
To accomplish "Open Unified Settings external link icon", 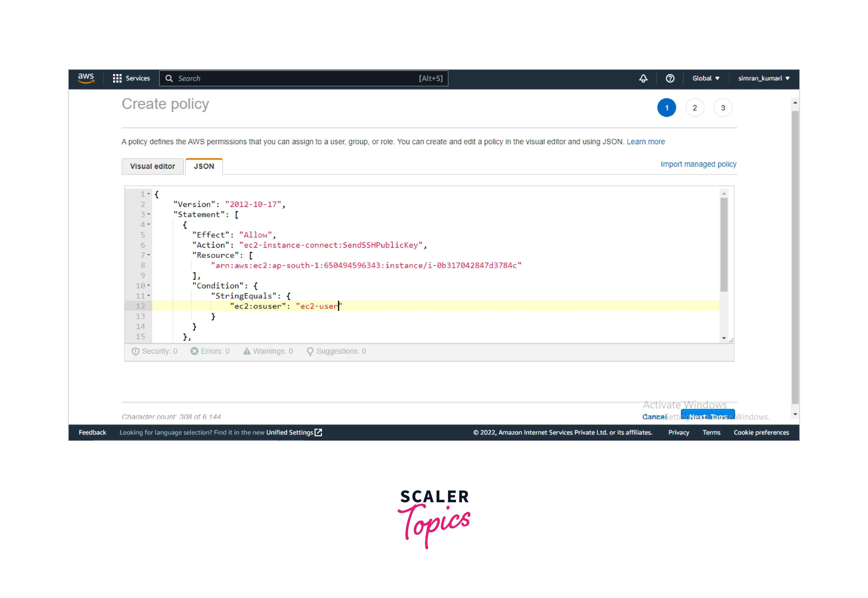I will pyautogui.click(x=318, y=432).
